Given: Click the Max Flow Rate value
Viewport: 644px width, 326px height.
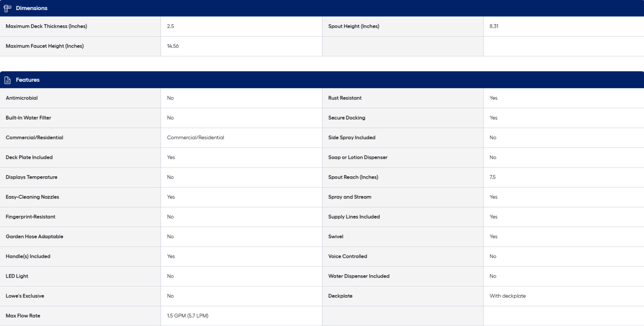Looking at the screenshot, I should (188, 316).
